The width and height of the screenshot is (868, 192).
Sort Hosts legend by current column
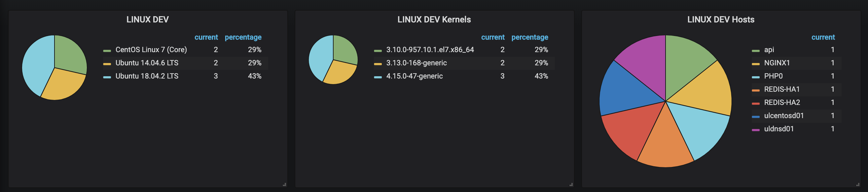coord(823,37)
